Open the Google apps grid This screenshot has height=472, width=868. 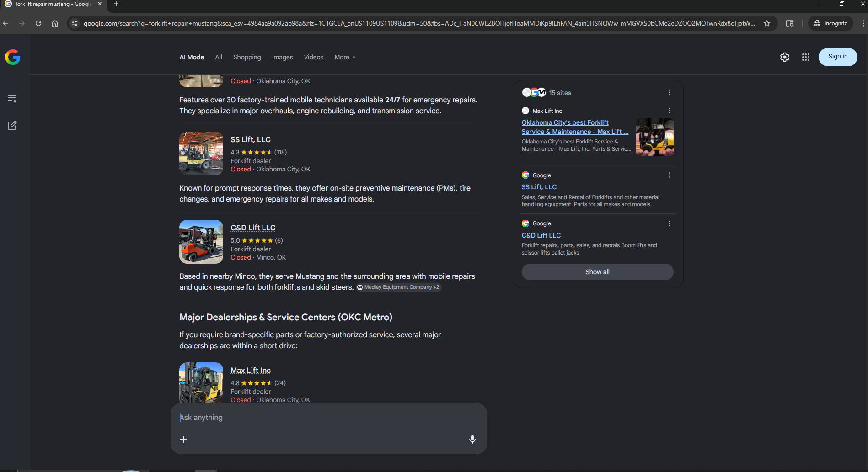[806, 57]
